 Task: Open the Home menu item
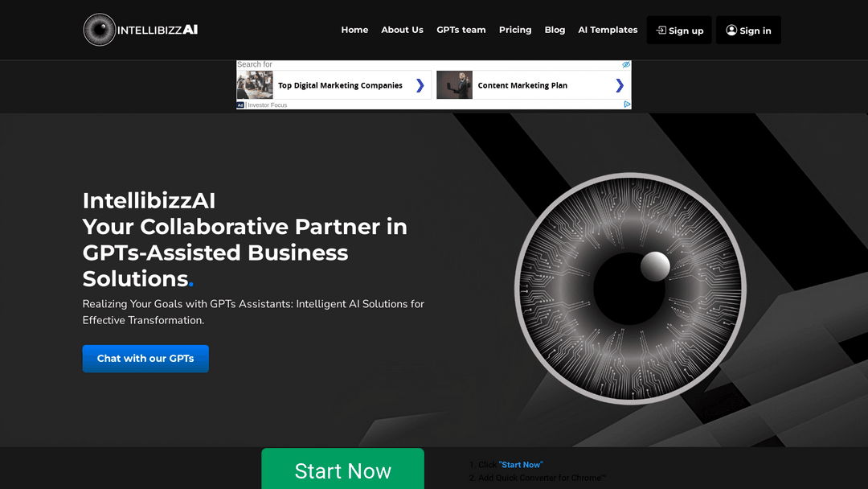pyautogui.click(x=354, y=30)
